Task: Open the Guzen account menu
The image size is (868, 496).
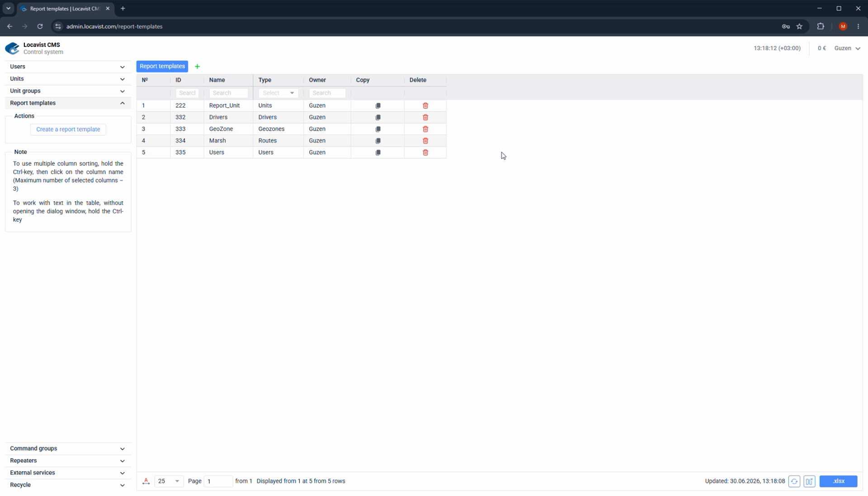Action: coord(847,48)
